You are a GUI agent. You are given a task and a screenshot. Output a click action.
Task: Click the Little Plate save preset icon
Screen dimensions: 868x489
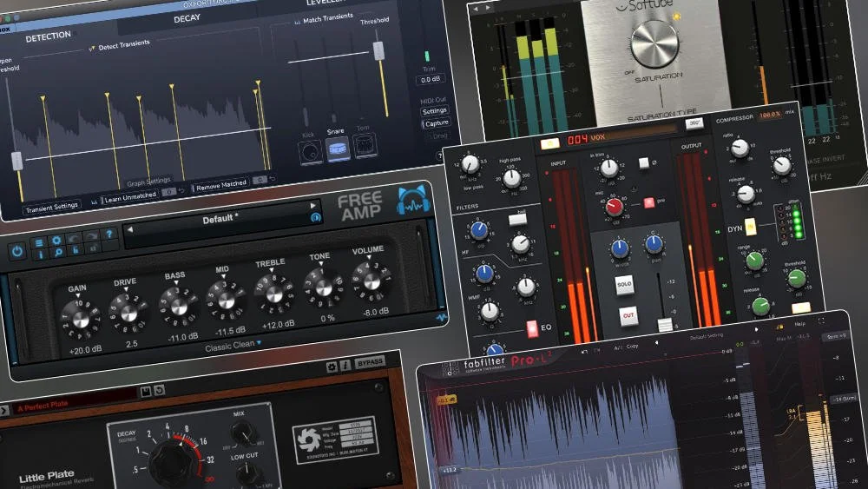pos(146,392)
